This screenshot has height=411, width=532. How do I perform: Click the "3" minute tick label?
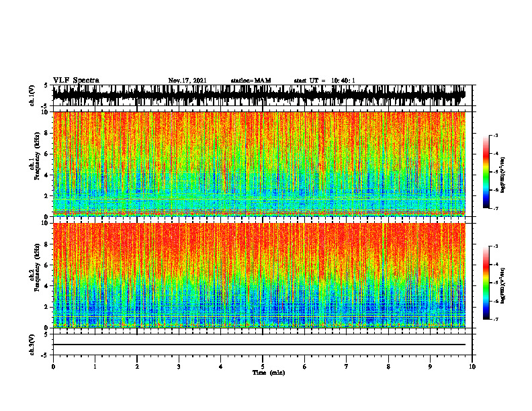click(179, 367)
